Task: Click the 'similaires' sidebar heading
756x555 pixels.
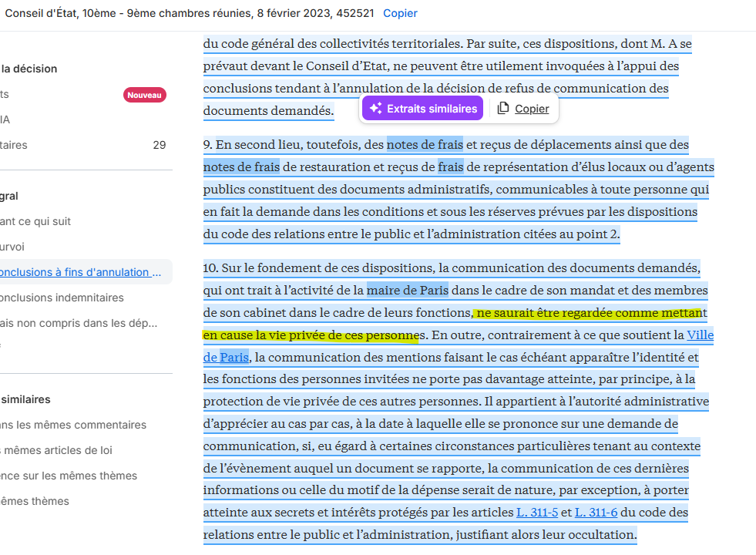Action: tap(25, 400)
